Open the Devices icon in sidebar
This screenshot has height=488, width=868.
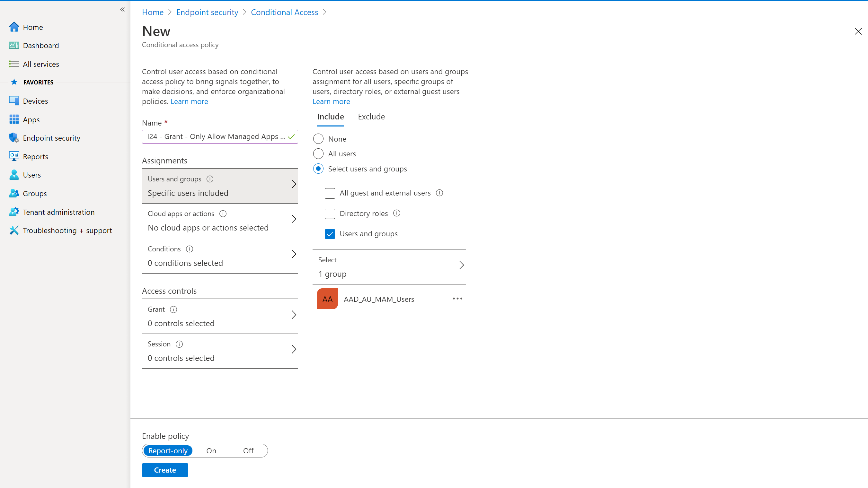pos(14,101)
